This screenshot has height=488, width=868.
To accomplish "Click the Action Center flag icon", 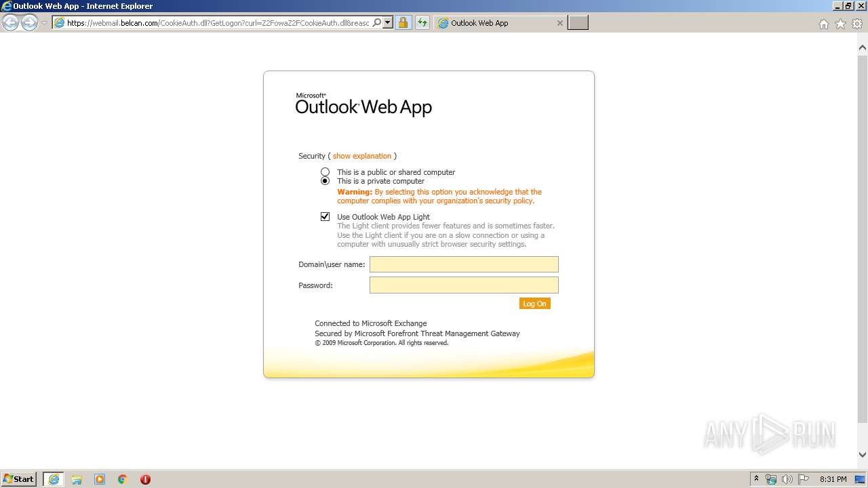I will [804, 479].
